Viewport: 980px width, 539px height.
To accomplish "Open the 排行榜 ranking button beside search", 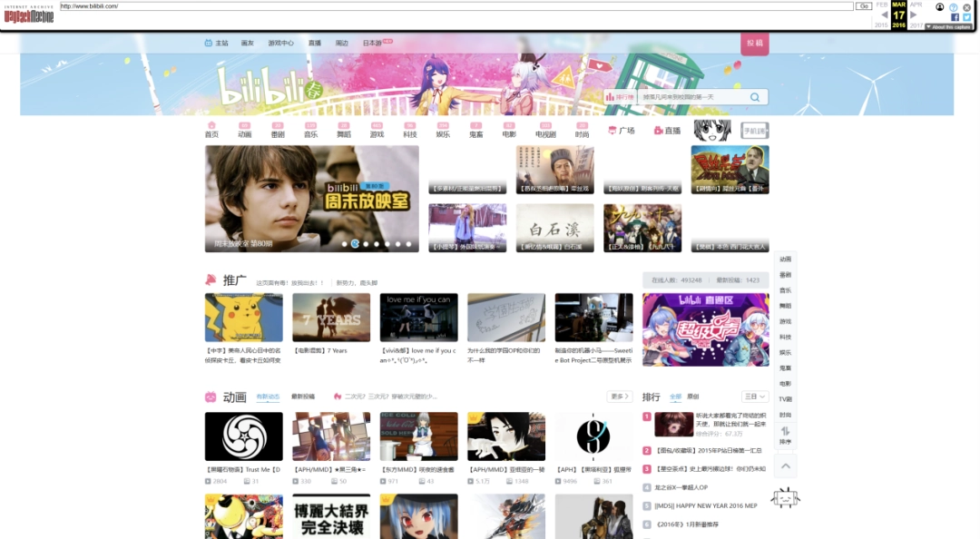I will [x=620, y=97].
